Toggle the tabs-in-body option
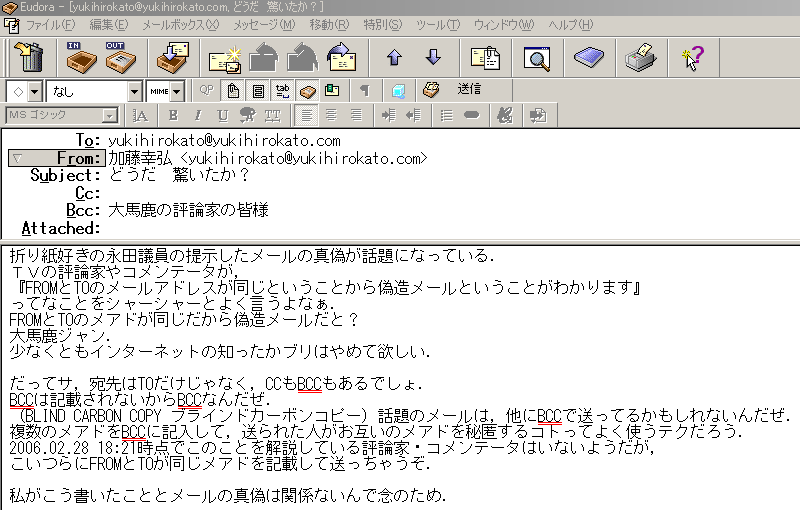800x510 pixels. click(x=283, y=90)
